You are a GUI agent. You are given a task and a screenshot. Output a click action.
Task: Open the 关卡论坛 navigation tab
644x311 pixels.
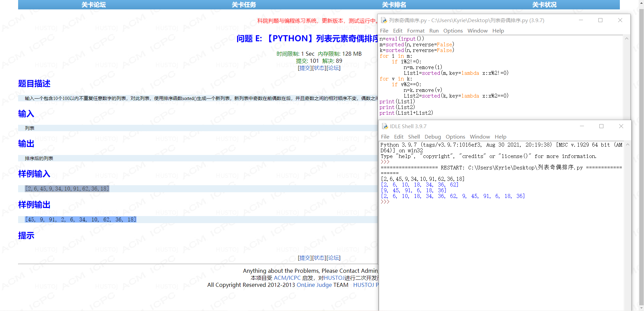pyautogui.click(x=94, y=5)
